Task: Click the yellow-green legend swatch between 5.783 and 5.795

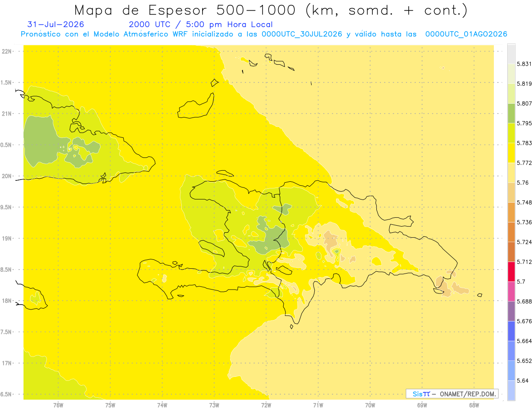Action: tap(511, 133)
